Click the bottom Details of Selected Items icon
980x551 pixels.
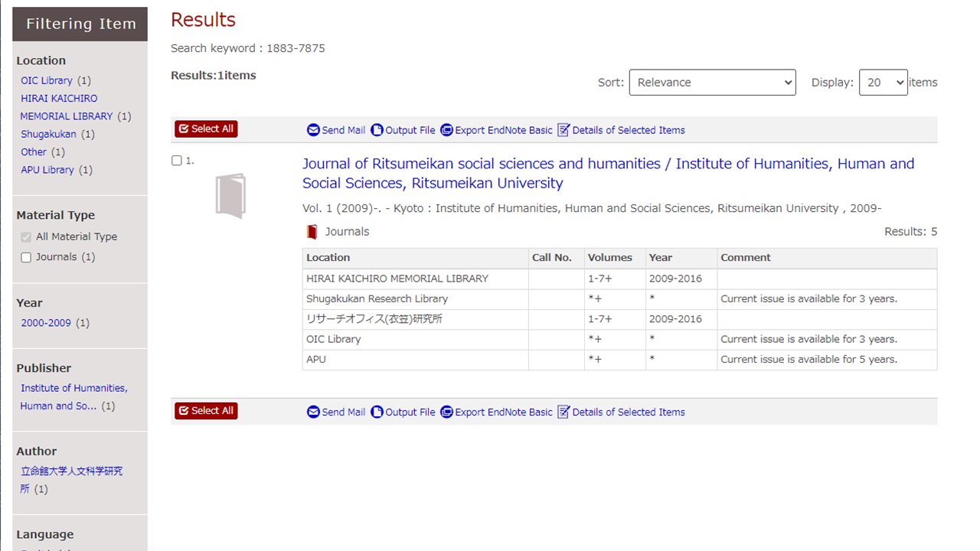[563, 412]
